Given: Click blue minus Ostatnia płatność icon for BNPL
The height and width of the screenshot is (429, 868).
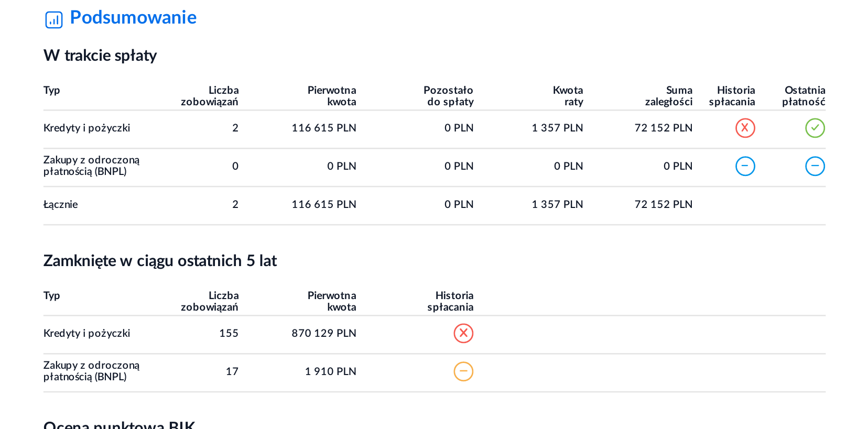Looking at the screenshot, I should (815, 166).
